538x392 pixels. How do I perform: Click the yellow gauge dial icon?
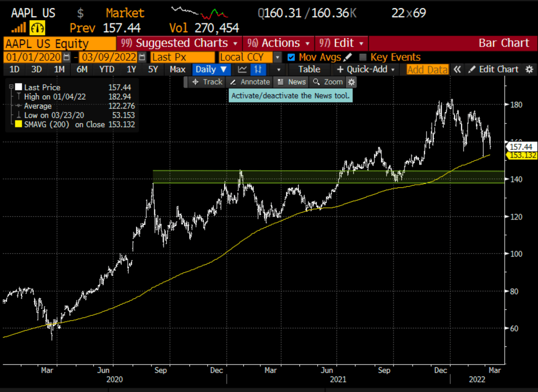(x=38, y=28)
